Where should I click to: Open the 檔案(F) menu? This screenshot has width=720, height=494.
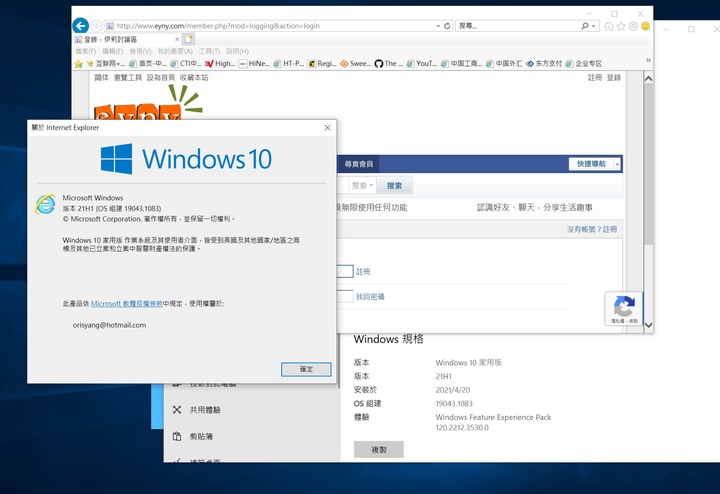86,51
